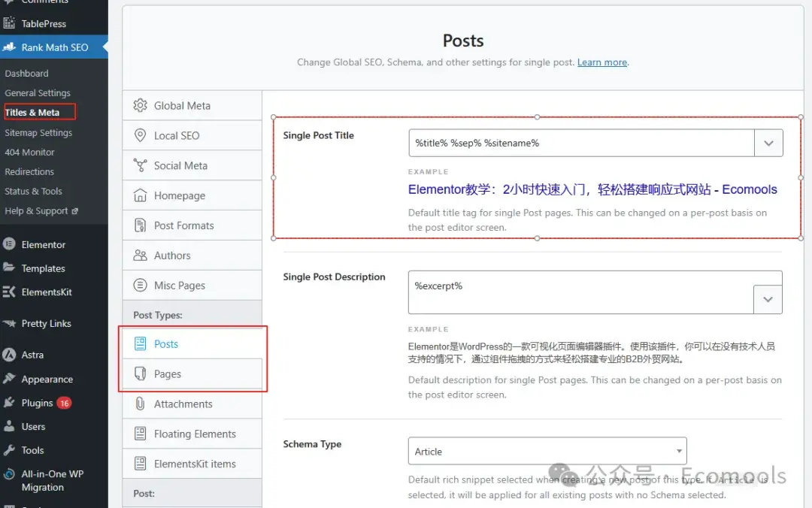Image resolution: width=812 pixels, height=508 pixels.
Task: Click the Global Meta gear icon
Action: 140,106
